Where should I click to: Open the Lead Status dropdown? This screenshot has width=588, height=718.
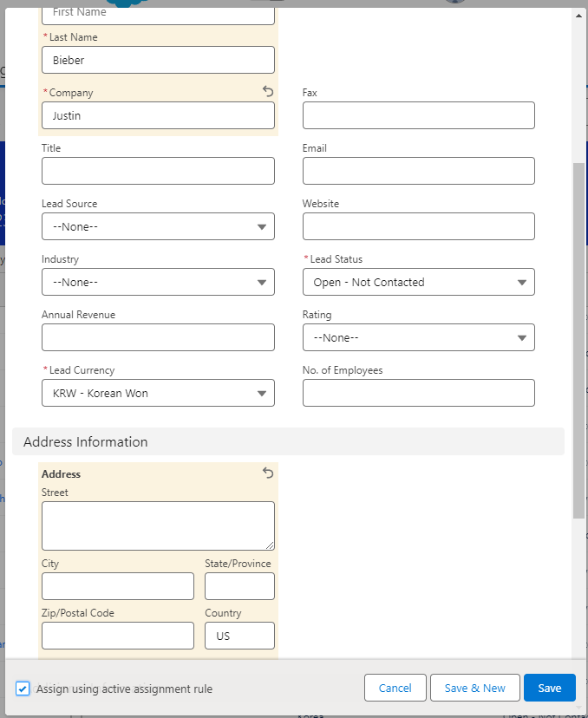[418, 282]
